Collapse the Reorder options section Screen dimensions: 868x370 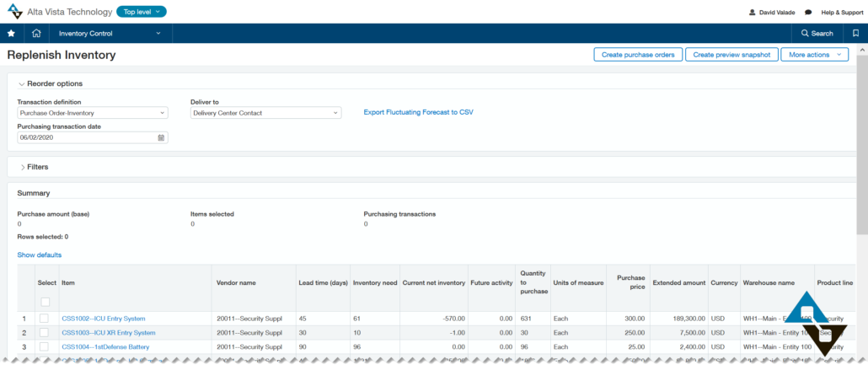point(22,84)
